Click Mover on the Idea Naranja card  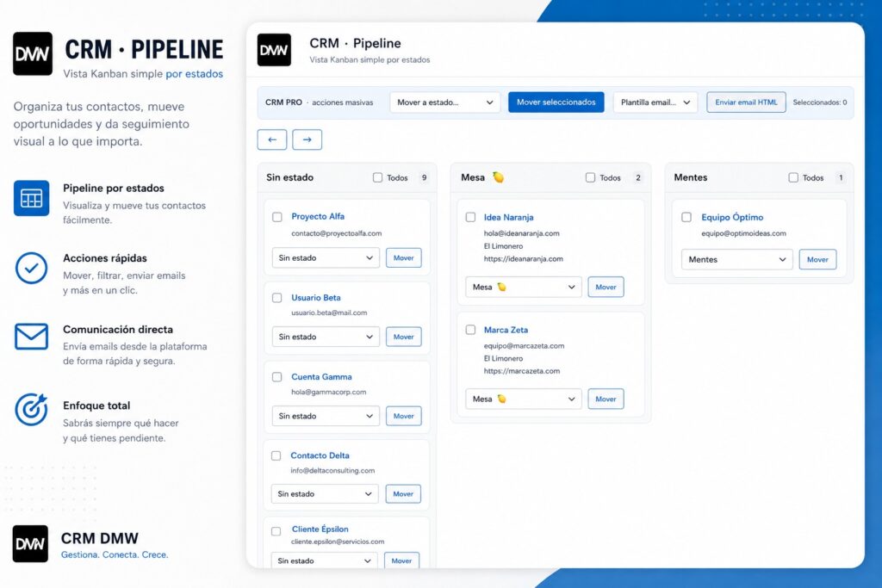606,287
